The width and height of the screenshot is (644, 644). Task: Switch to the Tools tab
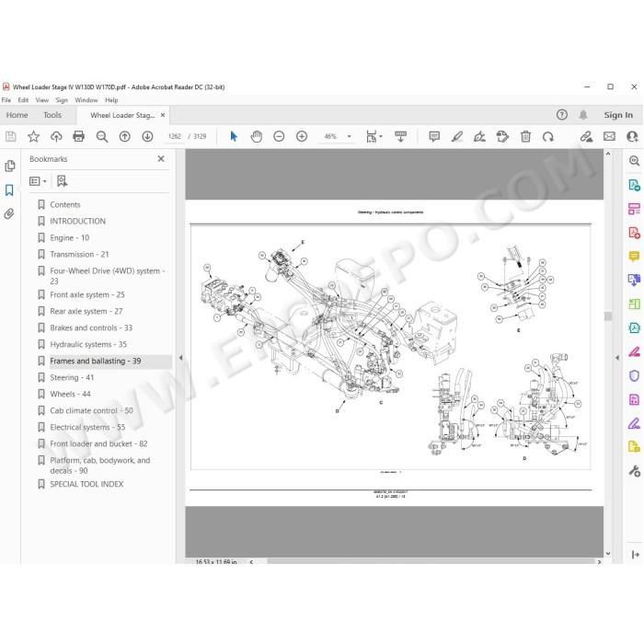tap(52, 115)
